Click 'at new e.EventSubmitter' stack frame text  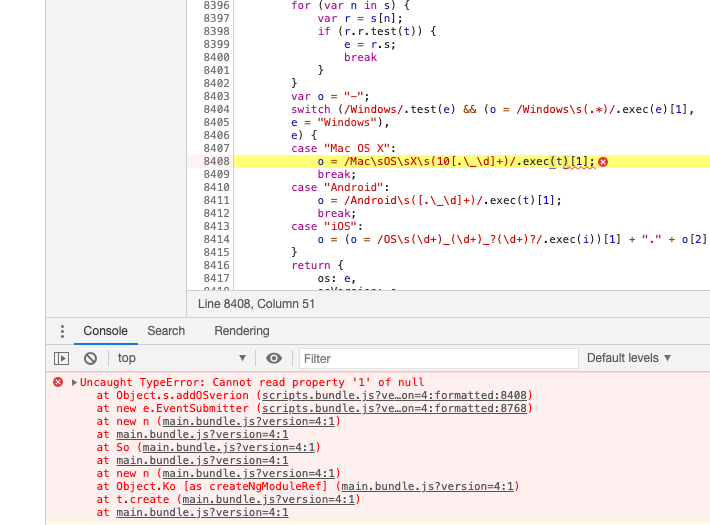(x=173, y=409)
